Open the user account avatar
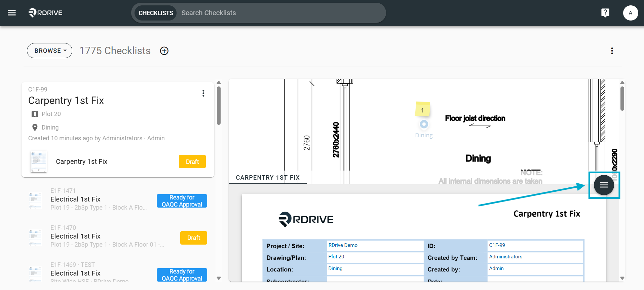 [630, 13]
